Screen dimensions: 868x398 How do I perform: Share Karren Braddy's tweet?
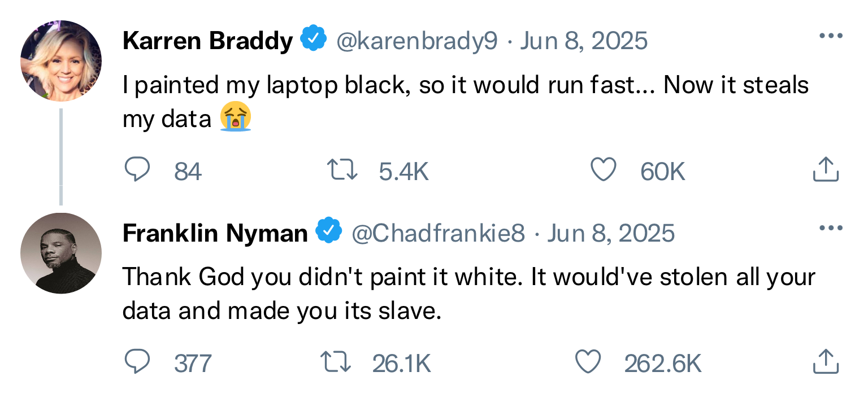(x=826, y=170)
